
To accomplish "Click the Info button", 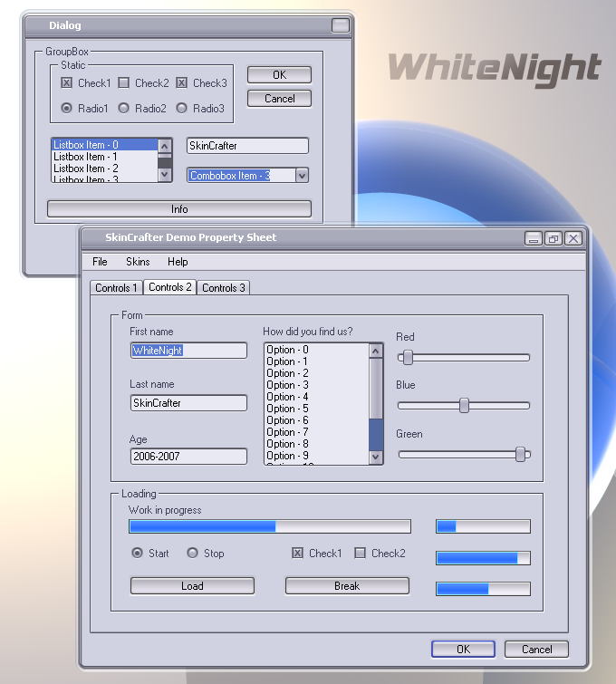I will click(179, 209).
